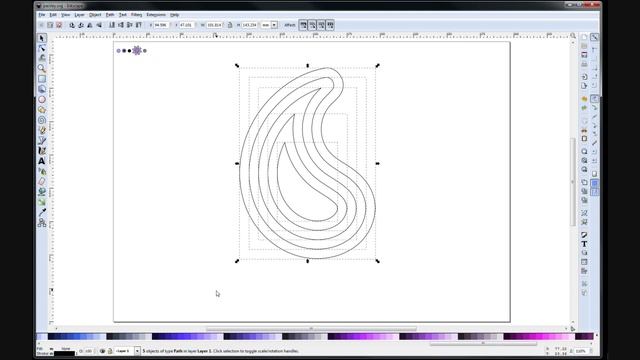640x360 pixels.
Task: Toggle snap to guides button
Action: coord(594,192)
